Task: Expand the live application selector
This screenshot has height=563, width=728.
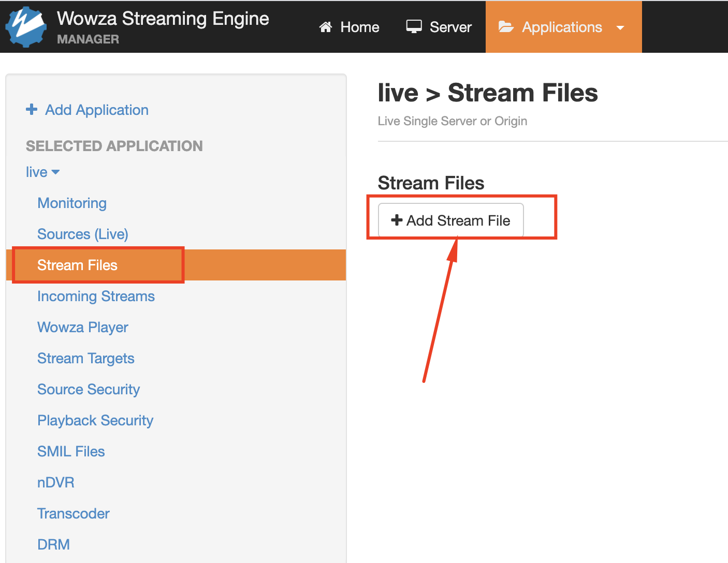Action: coord(43,172)
